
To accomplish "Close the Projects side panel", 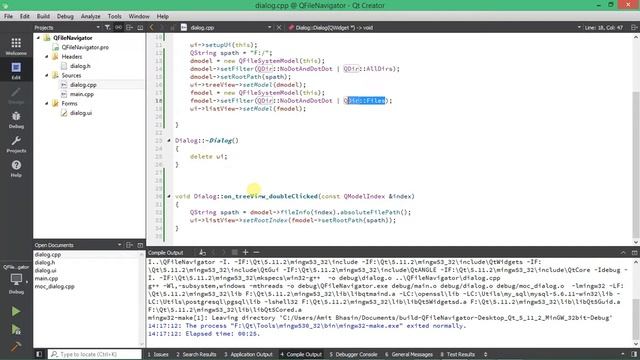I will coord(140,27).
